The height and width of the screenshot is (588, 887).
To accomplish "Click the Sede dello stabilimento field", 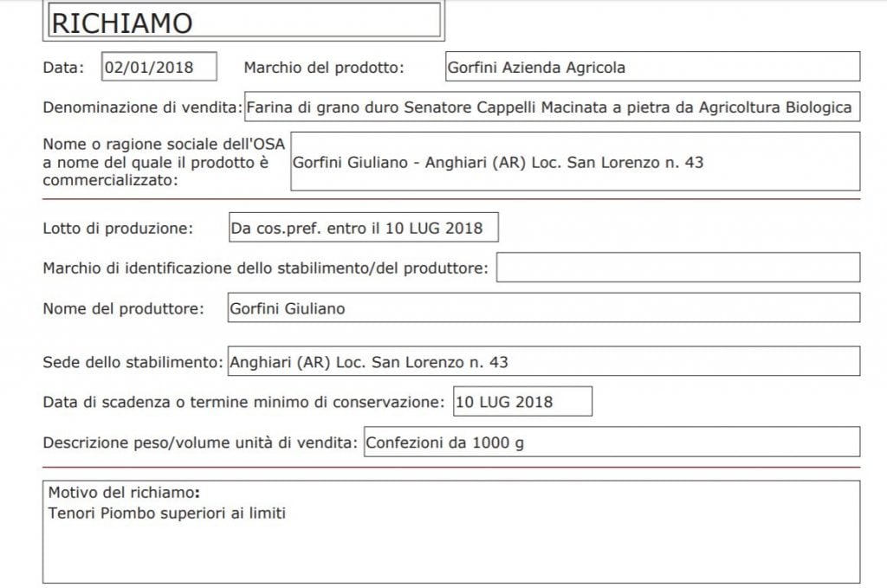I will tap(544, 361).
